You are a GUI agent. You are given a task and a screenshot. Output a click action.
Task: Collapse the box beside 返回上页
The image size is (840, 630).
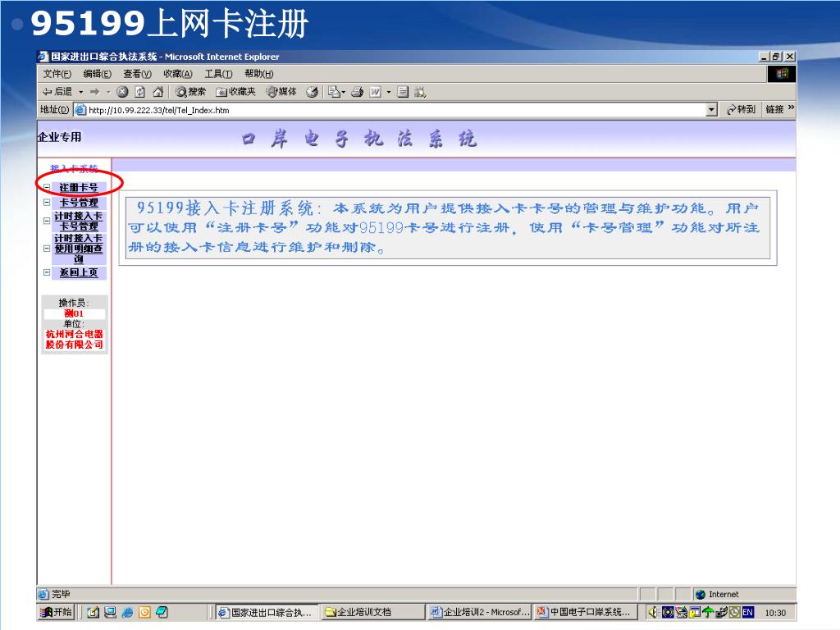click(x=47, y=272)
